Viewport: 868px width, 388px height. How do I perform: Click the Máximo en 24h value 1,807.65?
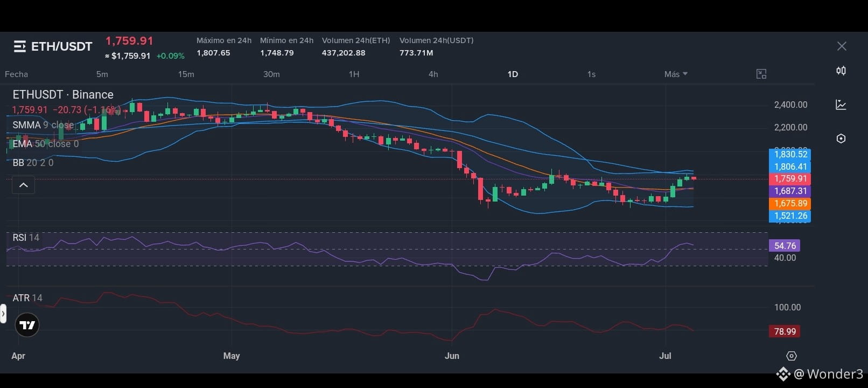(x=213, y=53)
